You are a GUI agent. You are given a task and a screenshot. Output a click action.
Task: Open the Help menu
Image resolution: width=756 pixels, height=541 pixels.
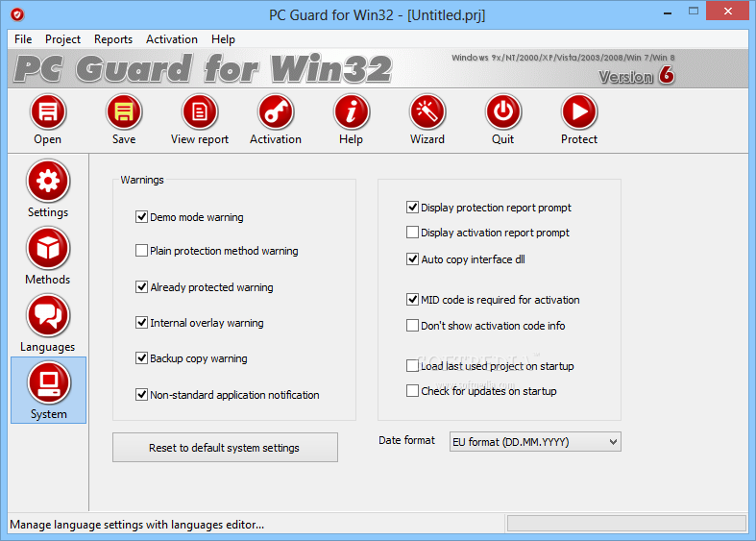click(223, 39)
